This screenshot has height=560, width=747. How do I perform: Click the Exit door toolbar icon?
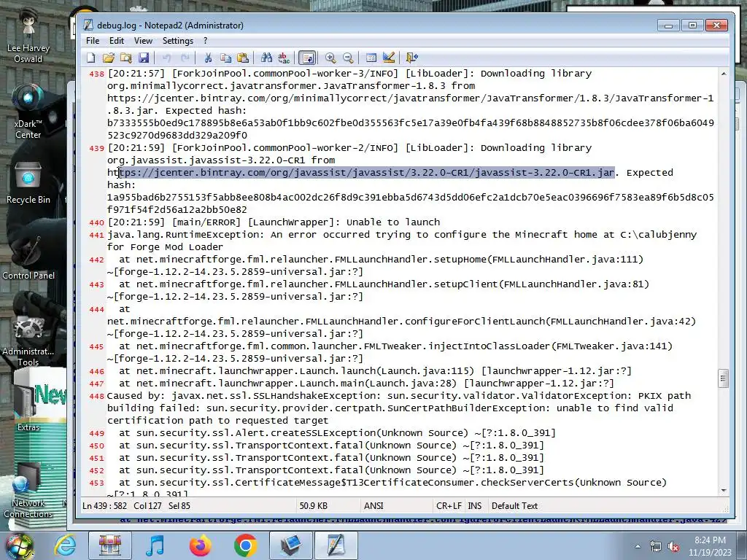tap(412, 58)
